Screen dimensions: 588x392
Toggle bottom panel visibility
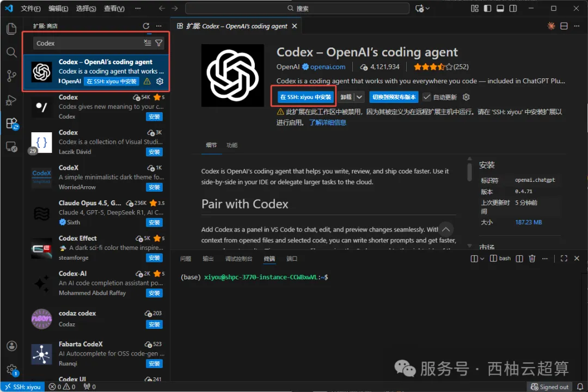[500, 8]
